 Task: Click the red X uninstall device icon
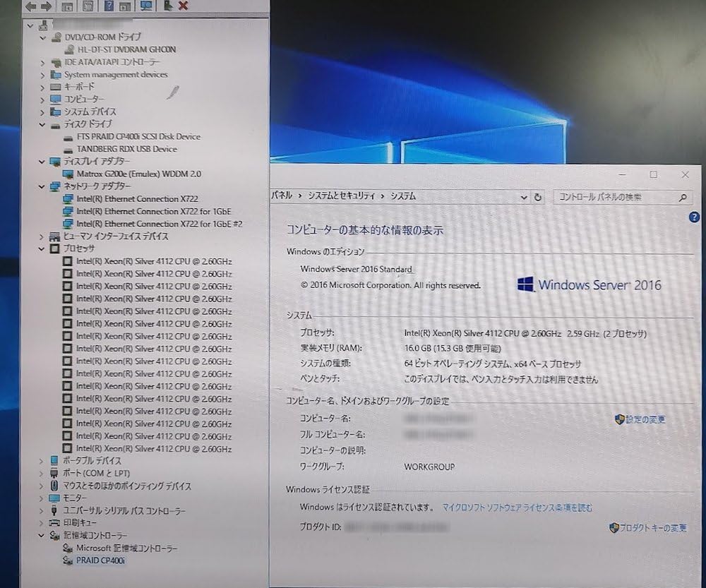pos(184,6)
